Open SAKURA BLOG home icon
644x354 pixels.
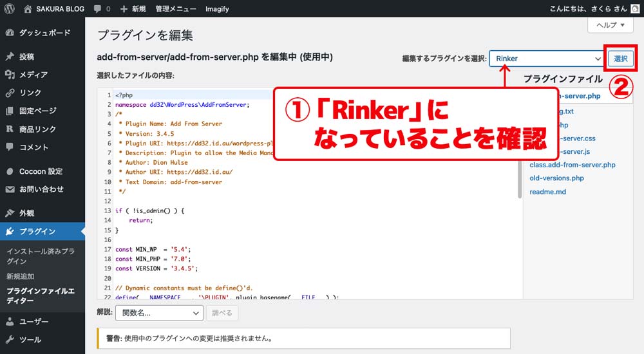[x=28, y=8]
